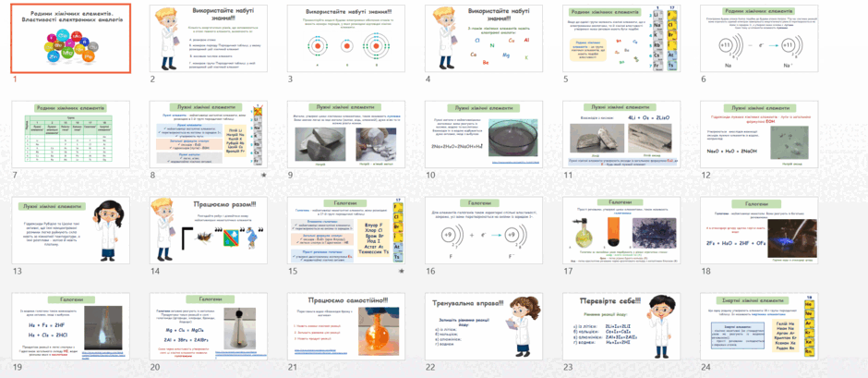This screenshot has height=378, width=868.
Task: Select slide 10 with the dish photo
Action: 485,134
